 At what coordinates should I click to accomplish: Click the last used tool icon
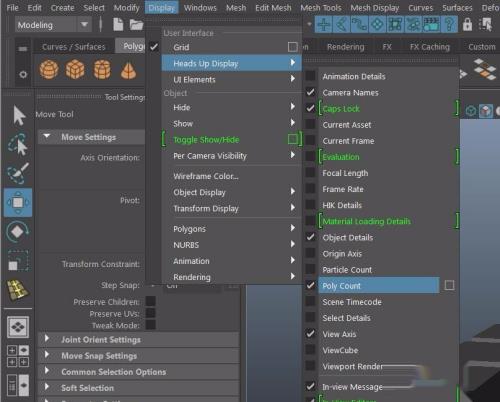coord(18,289)
